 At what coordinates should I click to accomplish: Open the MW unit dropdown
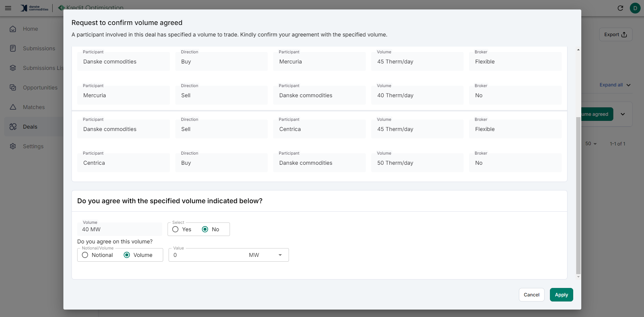[x=266, y=255]
